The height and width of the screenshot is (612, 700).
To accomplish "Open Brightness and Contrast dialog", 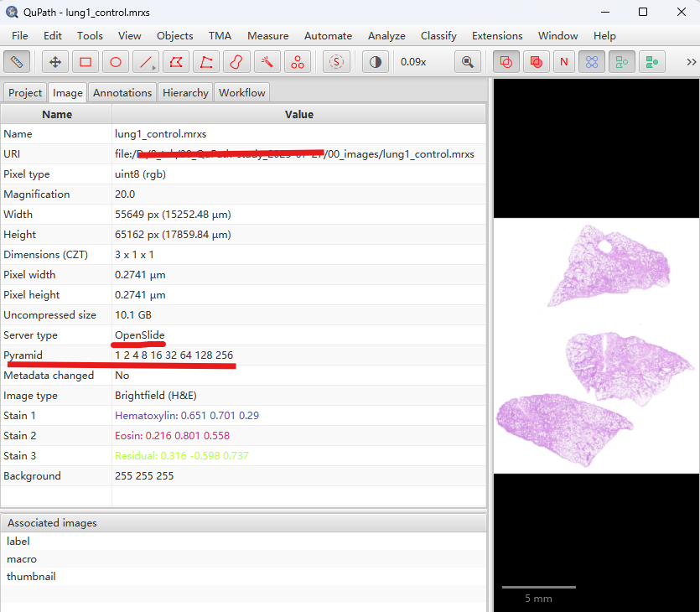I will pyautogui.click(x=375, y=62).
